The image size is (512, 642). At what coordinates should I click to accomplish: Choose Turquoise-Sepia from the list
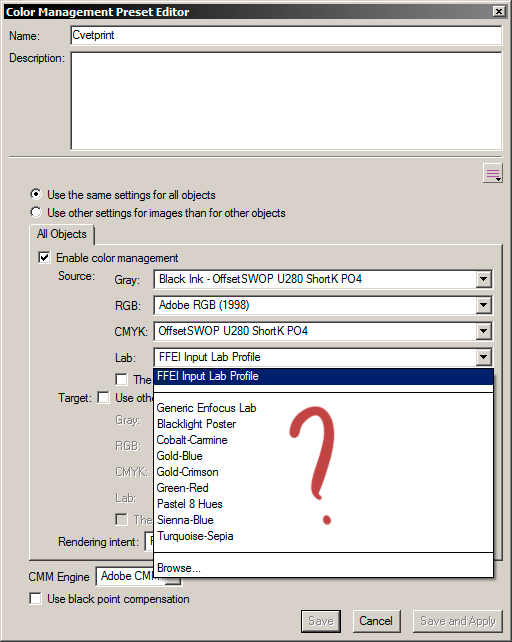pos(323,536)
